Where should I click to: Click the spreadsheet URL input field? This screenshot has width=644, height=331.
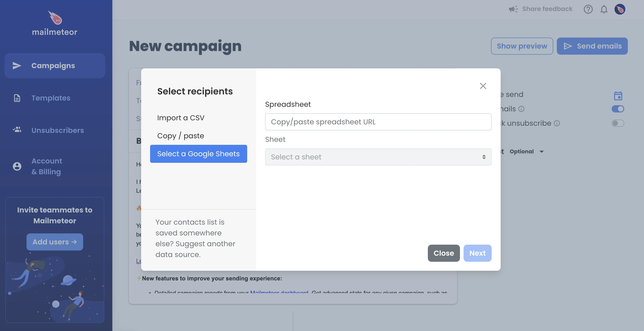click(x=378, y=122)
